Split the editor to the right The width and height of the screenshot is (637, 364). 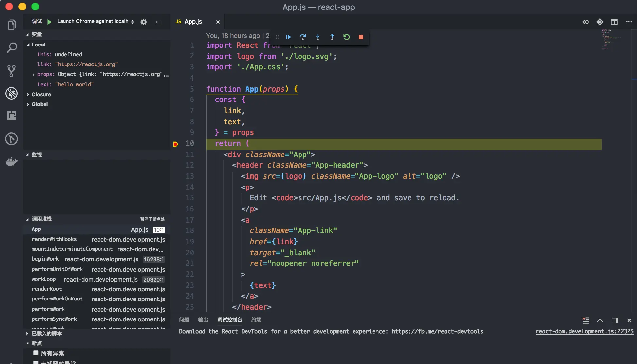614,22
